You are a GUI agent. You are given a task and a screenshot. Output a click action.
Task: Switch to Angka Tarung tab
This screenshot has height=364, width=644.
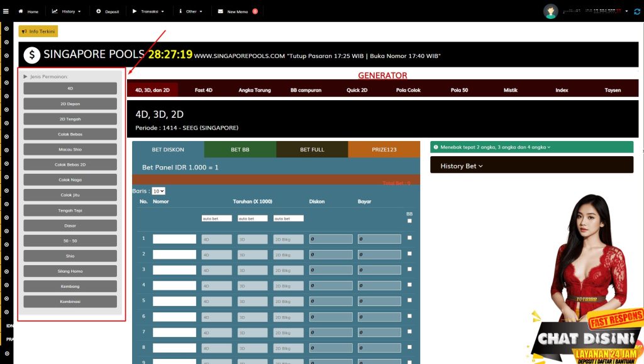(x=255, y=90)
